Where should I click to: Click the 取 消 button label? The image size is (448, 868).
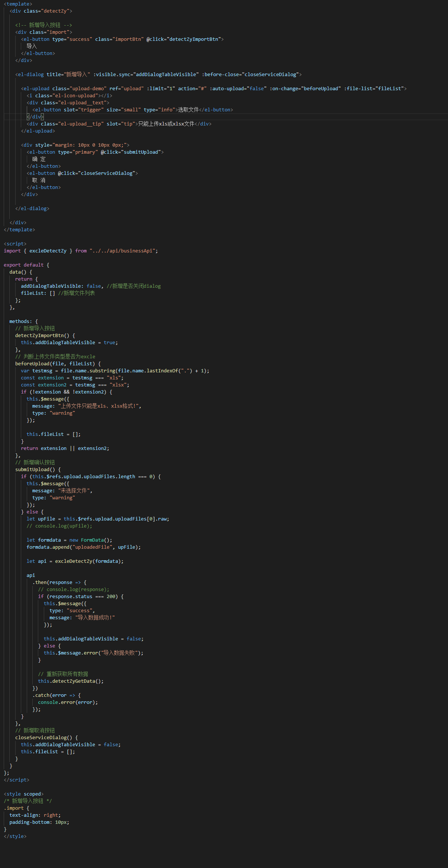[x=39, y=180]
